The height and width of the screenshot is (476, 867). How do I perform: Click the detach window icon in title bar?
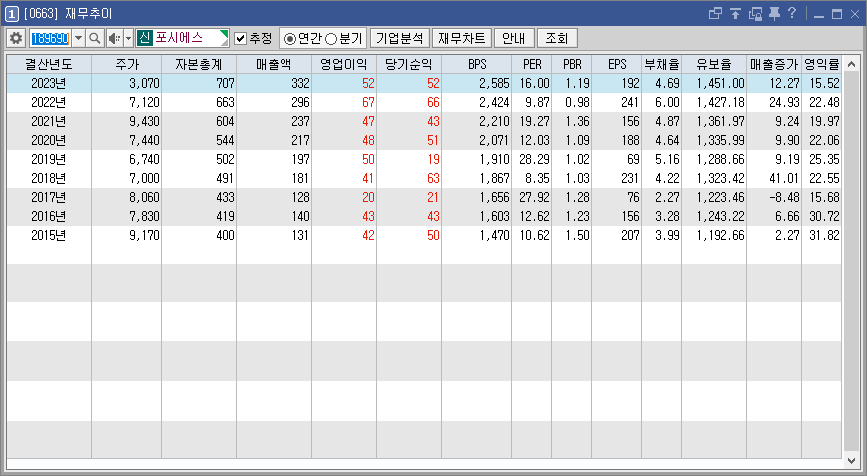(715, 13)
